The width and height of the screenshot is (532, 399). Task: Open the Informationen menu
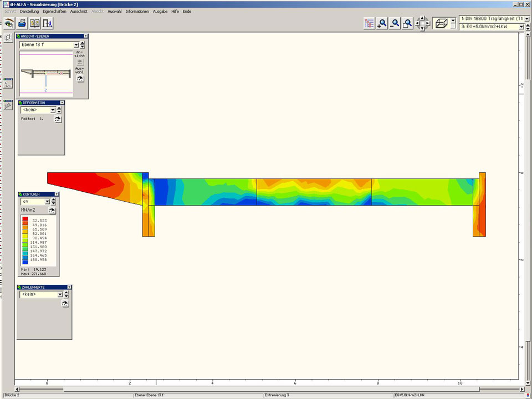click(137, 11)
